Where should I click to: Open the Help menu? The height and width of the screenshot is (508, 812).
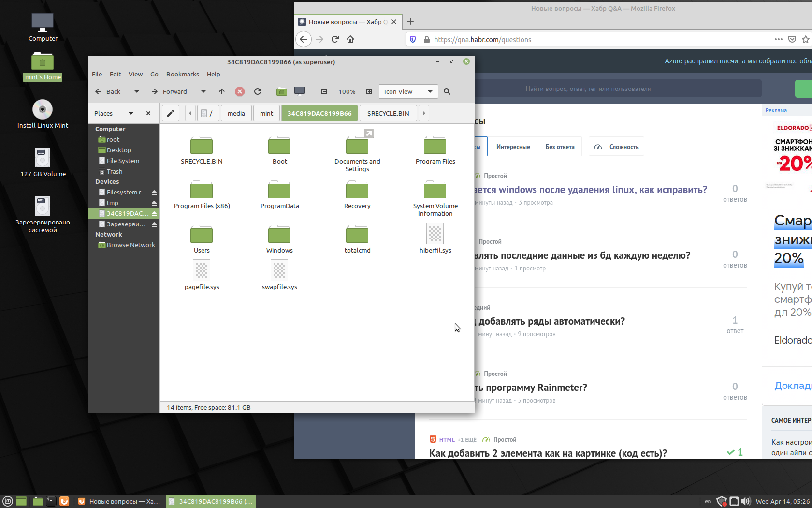214,74
